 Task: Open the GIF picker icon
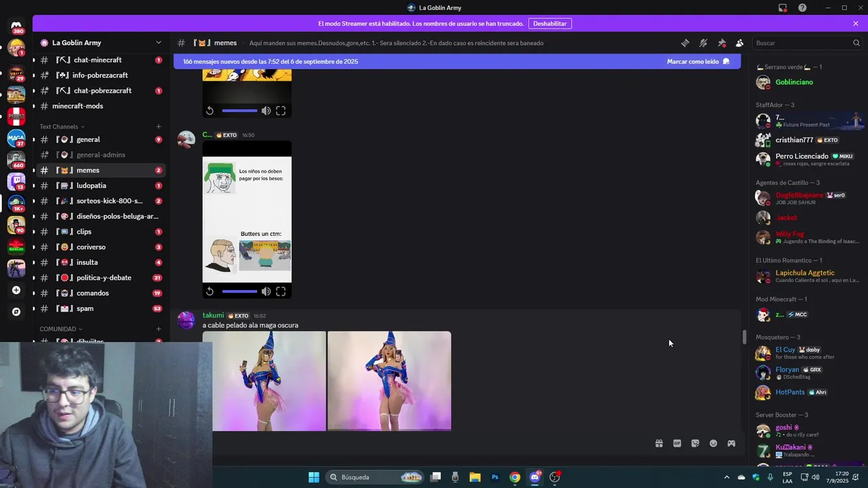(677, 443)
